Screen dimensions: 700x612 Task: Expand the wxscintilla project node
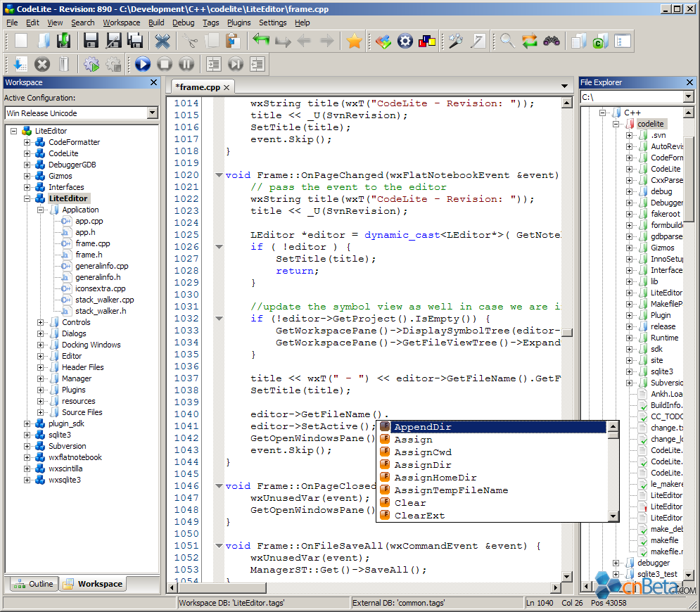[27, 468]
